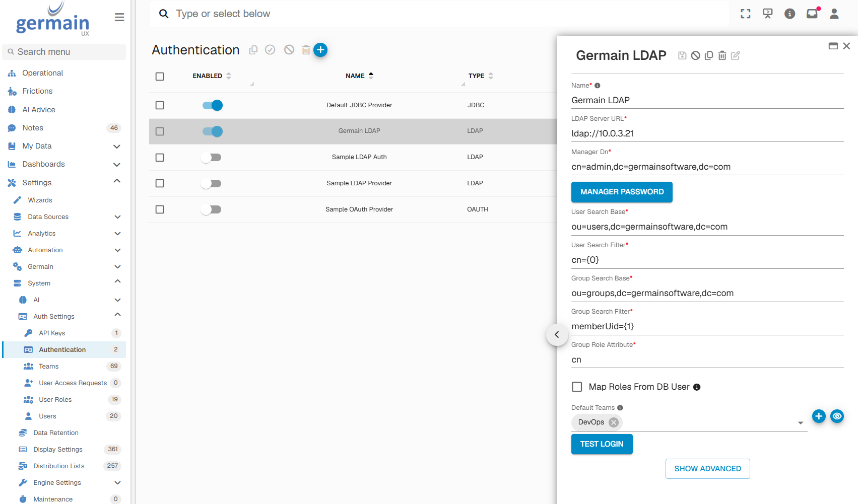Image resolution: width=858 pixels, height=504 pixels.
Task: Select all rows with header checkbox
Action: [160, 77]
